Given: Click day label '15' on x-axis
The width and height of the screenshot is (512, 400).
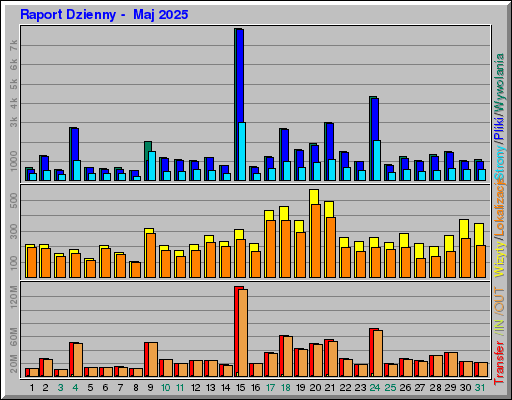Looking at the screenshot, I should pos(241,388).
